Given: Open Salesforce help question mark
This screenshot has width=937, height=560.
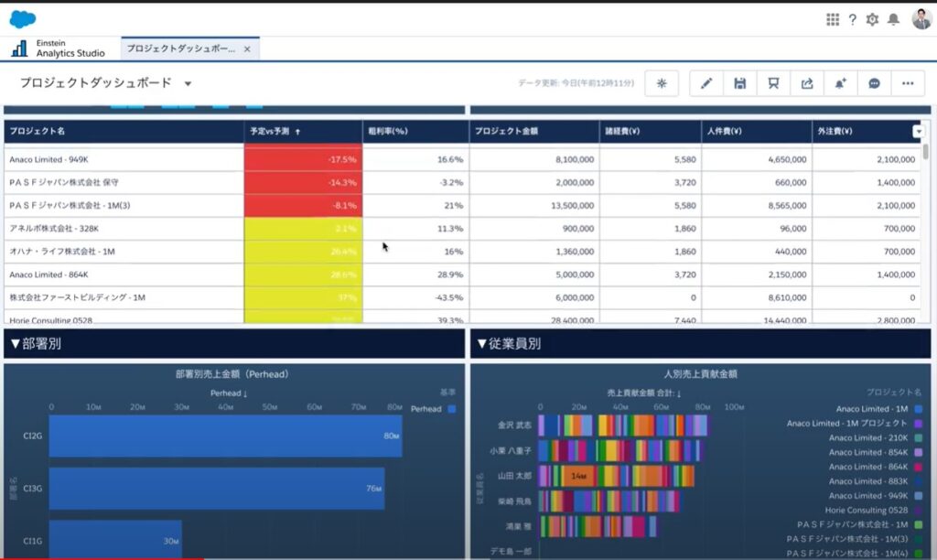Looking at the screenshot, I should (x=852, y=19).
